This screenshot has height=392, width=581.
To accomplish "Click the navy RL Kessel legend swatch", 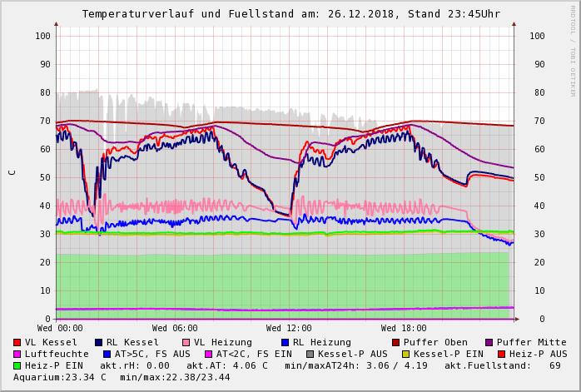I will pyautogui.click(x=98, y=342).
